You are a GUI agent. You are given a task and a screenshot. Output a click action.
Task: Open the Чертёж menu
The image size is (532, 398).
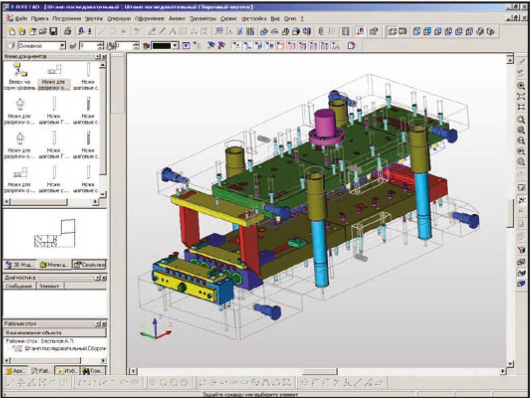coord(94,18)
